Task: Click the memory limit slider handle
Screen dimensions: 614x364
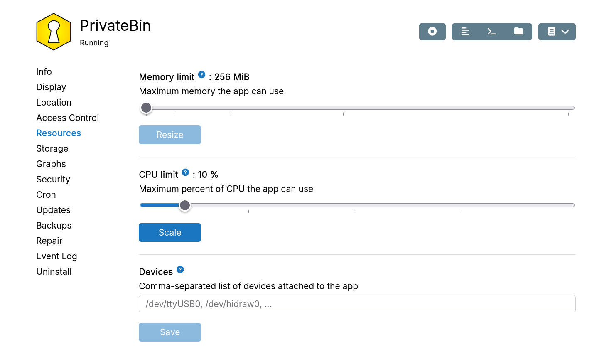Action: click(x=146, y=108)
